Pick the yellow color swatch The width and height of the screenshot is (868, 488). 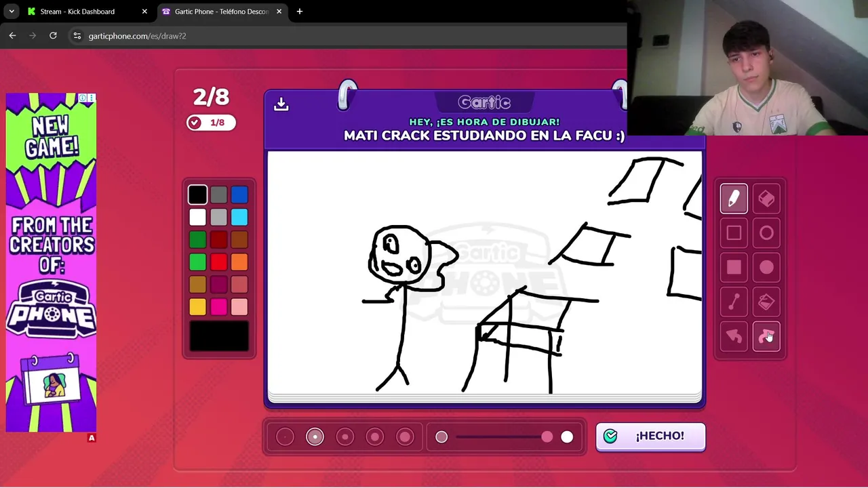[197, 306]
